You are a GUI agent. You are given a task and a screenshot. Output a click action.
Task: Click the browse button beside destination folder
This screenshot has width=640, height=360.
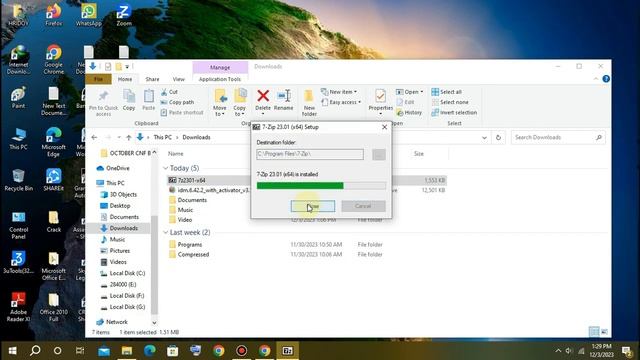click(379, 154)
